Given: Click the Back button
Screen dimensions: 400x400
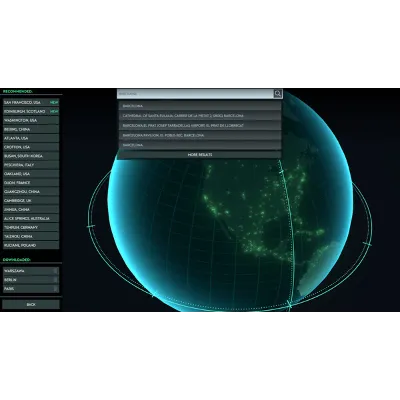Looking at the screenshot, I should click(31, 304).
